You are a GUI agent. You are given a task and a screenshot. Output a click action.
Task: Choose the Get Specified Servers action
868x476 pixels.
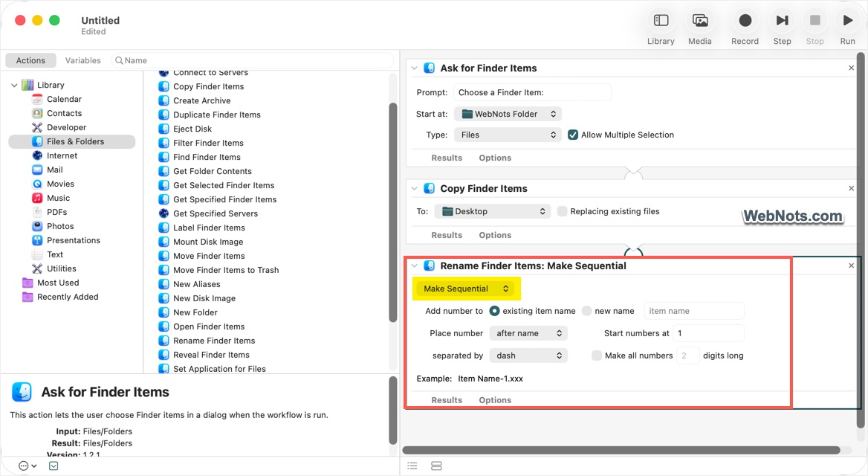coord(216,213)
